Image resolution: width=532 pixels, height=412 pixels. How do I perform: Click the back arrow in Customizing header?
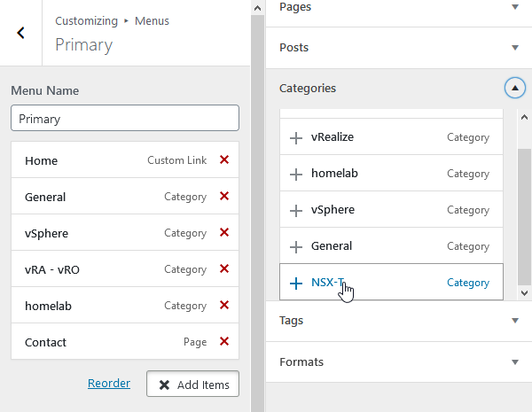[x=20, y=33]
